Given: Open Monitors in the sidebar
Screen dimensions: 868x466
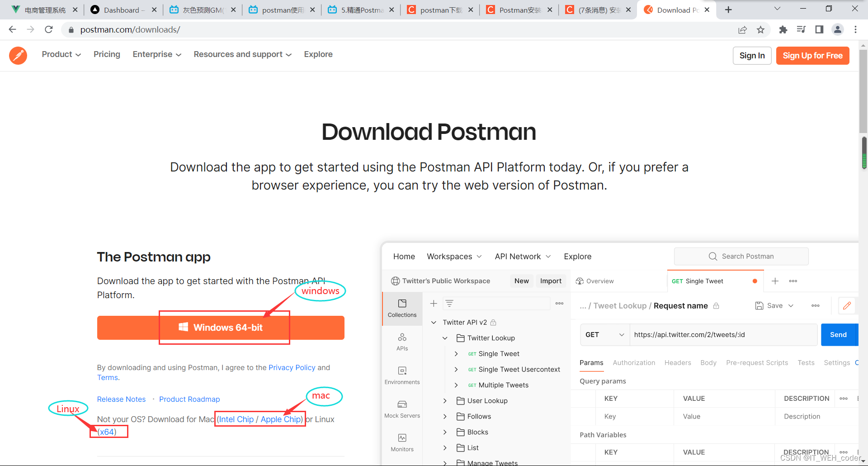Looking at the screenshot, I should point(402,442).
